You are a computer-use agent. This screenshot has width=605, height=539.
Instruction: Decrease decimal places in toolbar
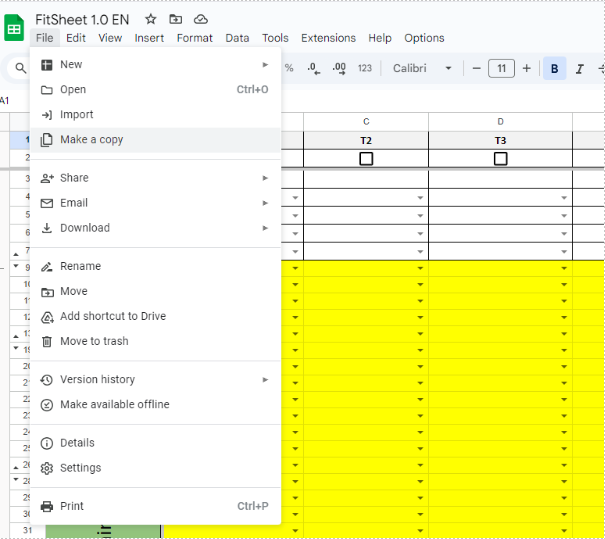[x=313, y=68]
